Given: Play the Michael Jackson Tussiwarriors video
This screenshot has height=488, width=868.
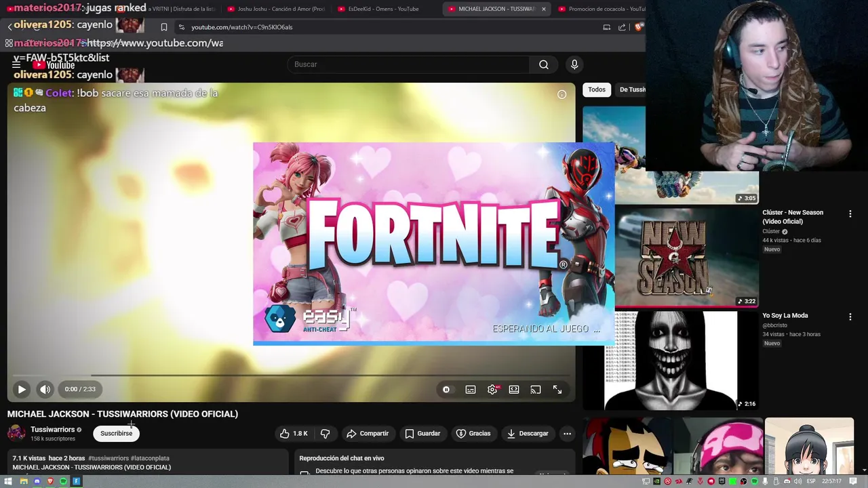Looking at the screenshot, I should pos(21,389).
